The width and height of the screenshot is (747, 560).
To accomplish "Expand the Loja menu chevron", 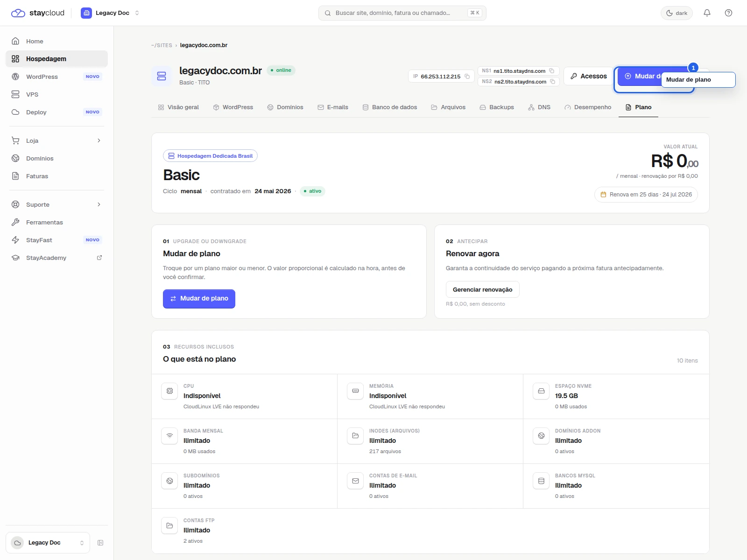I will point(99,140).
